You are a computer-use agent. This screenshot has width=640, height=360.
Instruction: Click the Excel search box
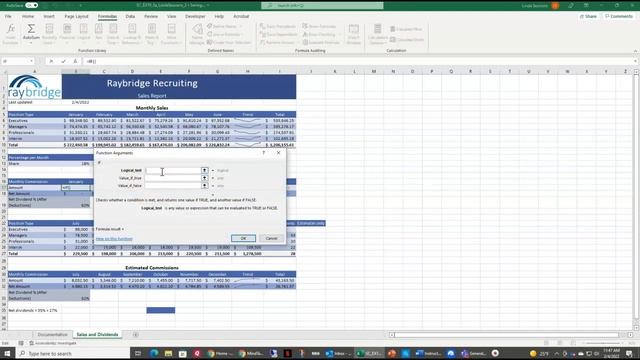[x=322, y=5]
